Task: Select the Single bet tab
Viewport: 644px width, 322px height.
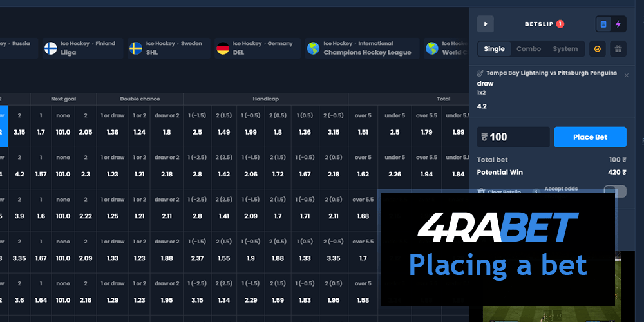Action: 494,49
